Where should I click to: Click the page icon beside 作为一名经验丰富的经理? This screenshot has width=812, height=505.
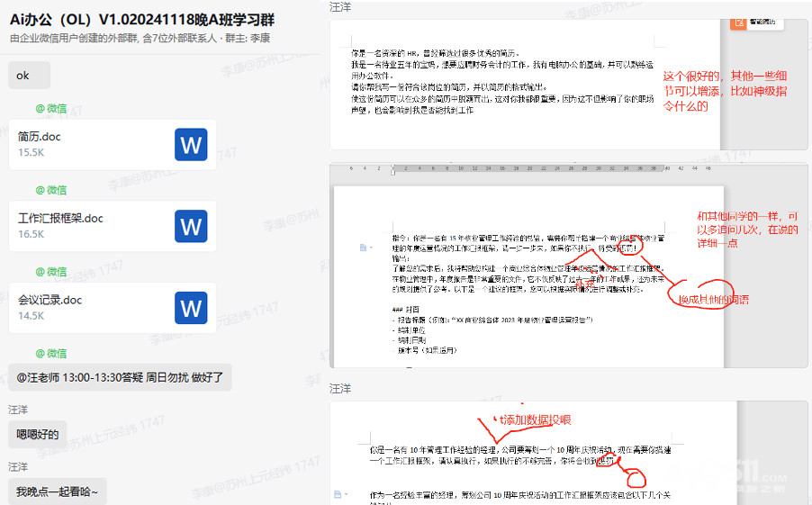click(338, 494)
